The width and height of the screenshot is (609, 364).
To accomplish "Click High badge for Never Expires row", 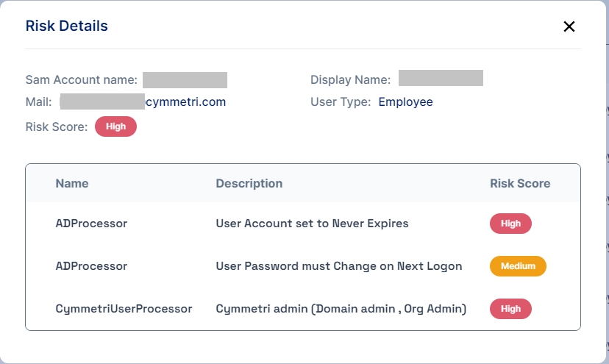I will 510,224.
